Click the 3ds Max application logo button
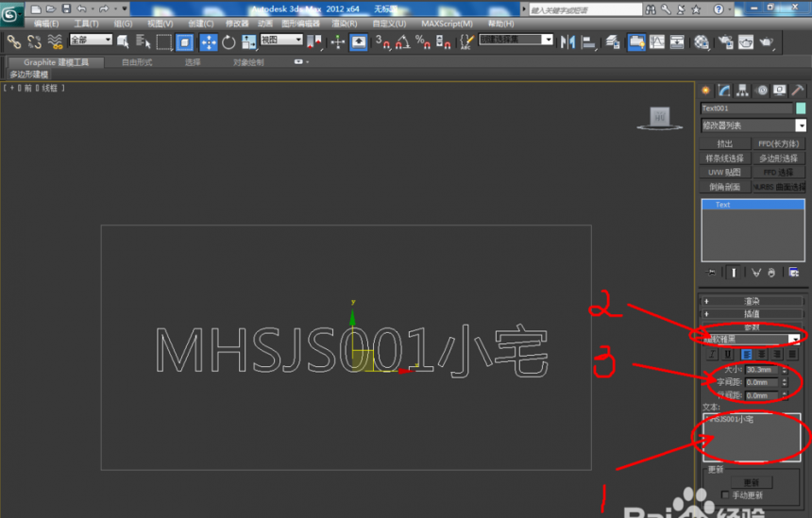812x518 pixels. [10, 14]
